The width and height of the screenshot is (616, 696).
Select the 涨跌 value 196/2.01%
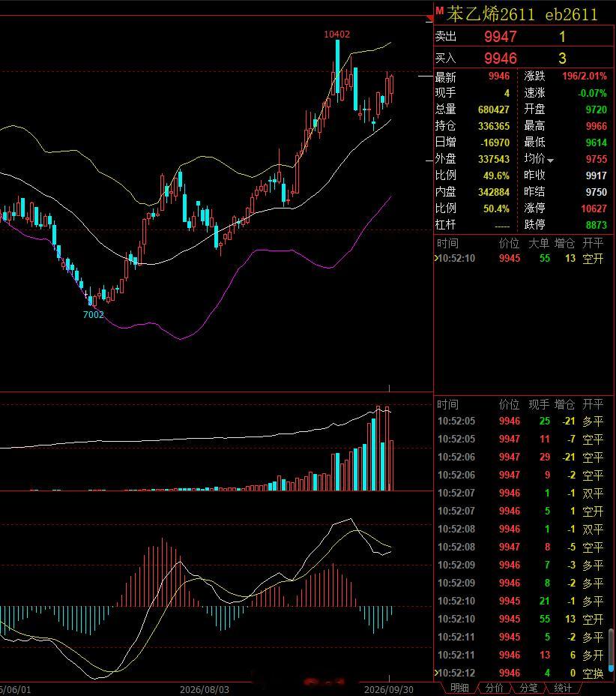[584, 76]
